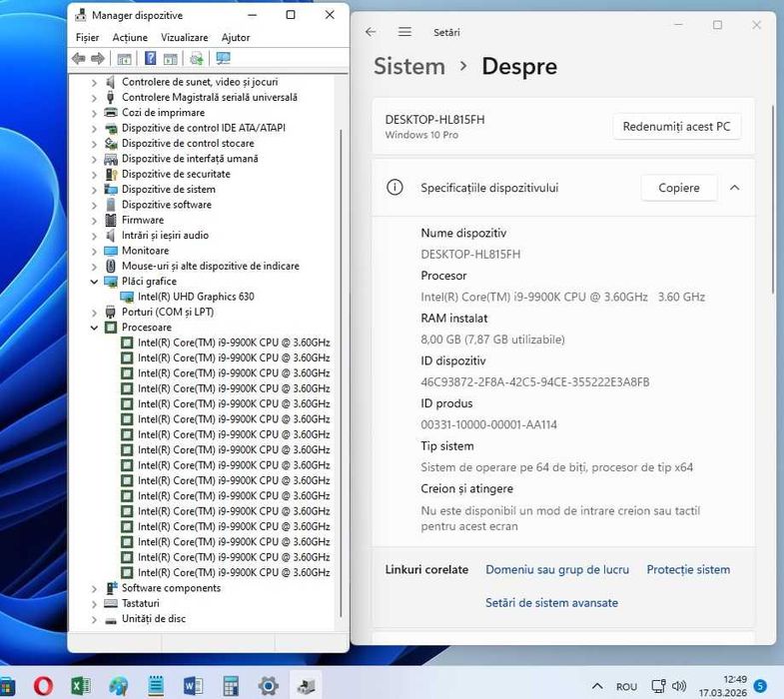
Task: Click the Device Manager taskbar icon
Action: pyautogui.click(x=306, y=685)
